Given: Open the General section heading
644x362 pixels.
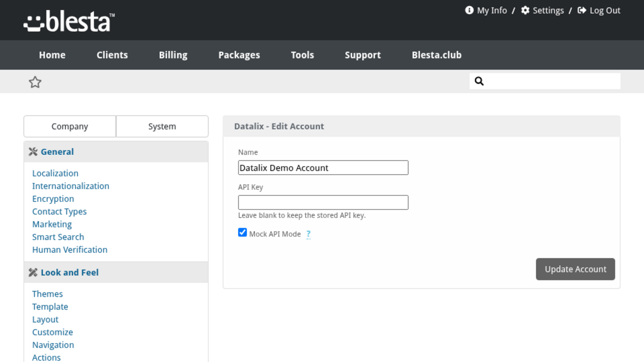Looking at the screenshot, I should pos(57,152).
